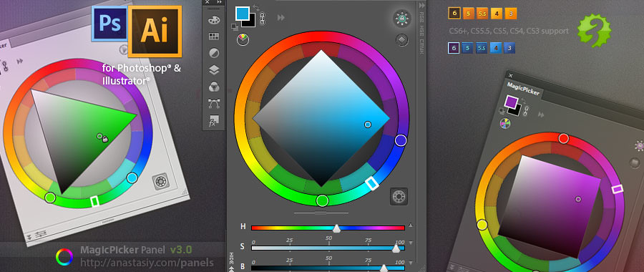Open the anastasiy.com/panels link

click(x=147, y=262)
